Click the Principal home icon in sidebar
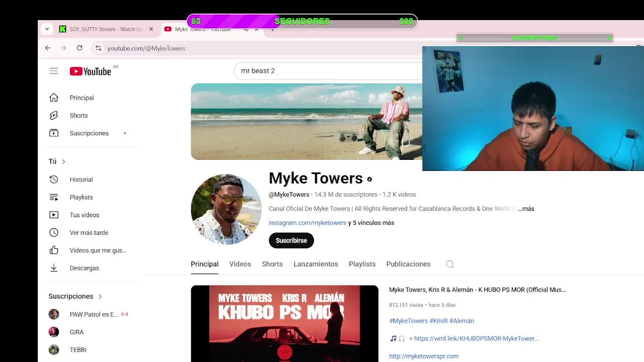 click(x=54, y=98)
